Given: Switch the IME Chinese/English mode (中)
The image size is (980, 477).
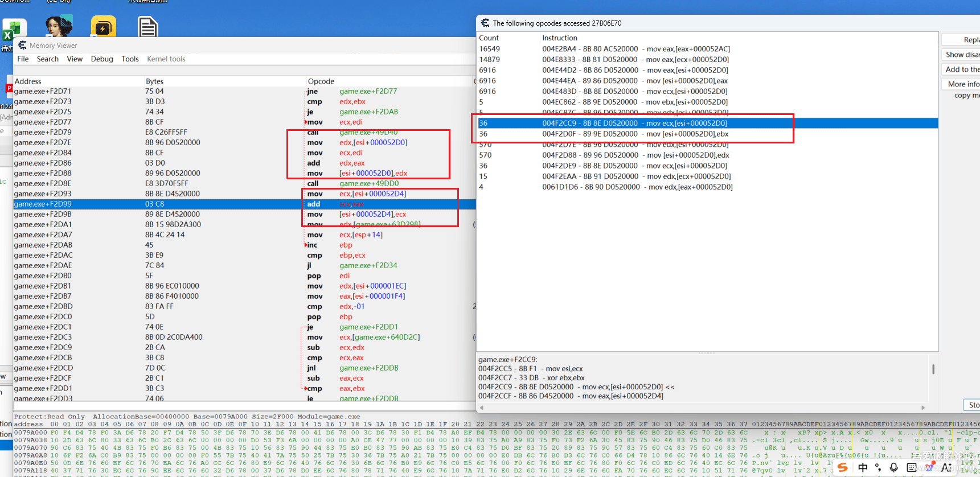Looking at the screenshot, I should 863,467.
